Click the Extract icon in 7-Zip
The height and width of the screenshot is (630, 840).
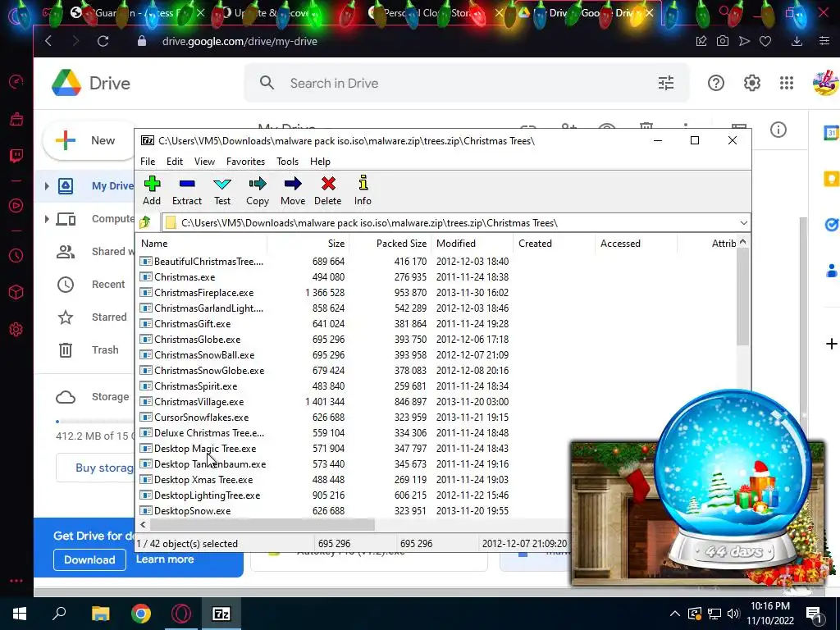[187, 185]
